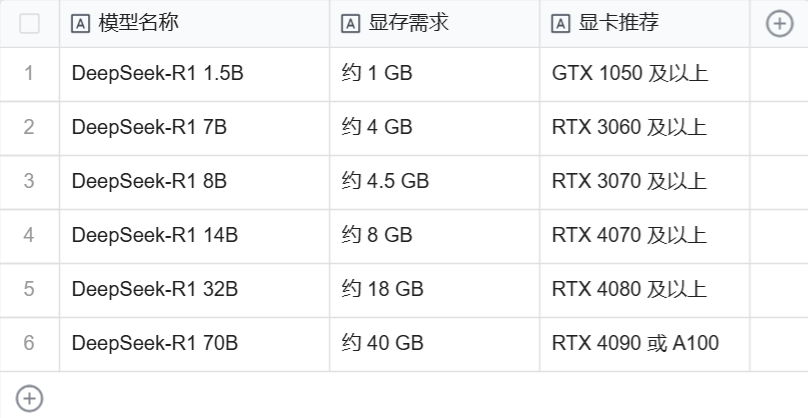Screen dimensions: 808x418
Task: Click the text type icon beside 模型名称
Action: (x=80, y=23)
